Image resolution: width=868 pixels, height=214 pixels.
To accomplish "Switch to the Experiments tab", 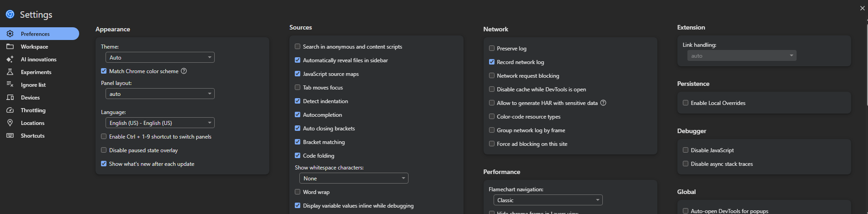I will [x=40, y=72].
